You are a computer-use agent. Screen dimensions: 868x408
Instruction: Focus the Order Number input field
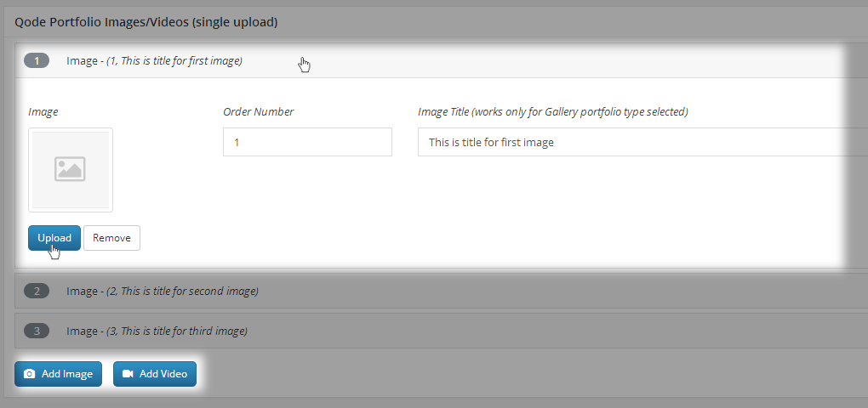point(307,142)
